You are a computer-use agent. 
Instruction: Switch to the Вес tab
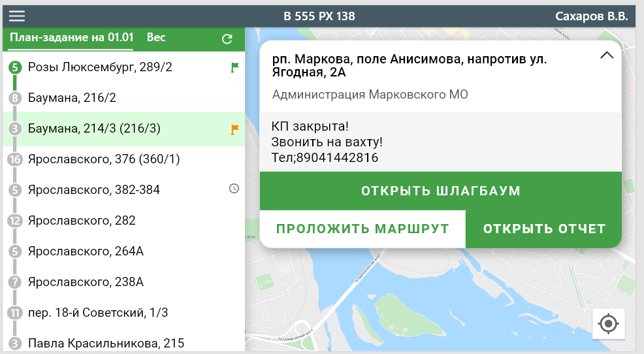tap(156, 38)
